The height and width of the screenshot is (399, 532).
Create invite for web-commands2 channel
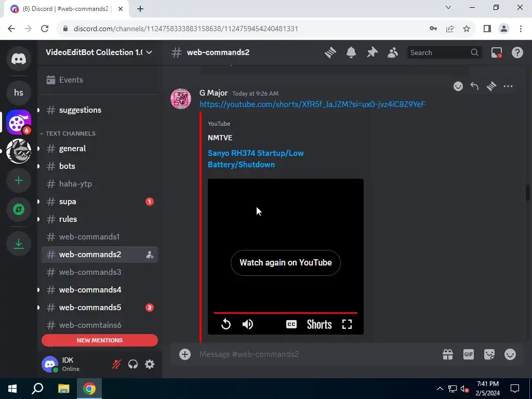click(150, 255)
